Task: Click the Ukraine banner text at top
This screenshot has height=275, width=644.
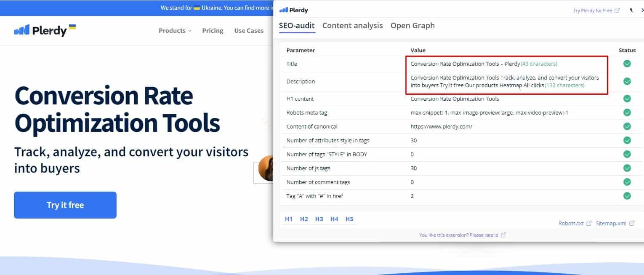Action: [216, 8]
